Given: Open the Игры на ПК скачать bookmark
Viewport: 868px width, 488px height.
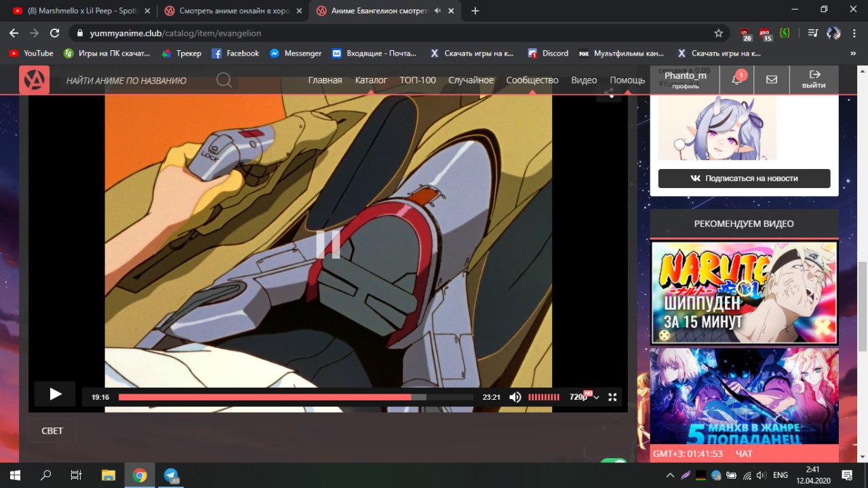Looking at the screenshot, I should [106, 53].
